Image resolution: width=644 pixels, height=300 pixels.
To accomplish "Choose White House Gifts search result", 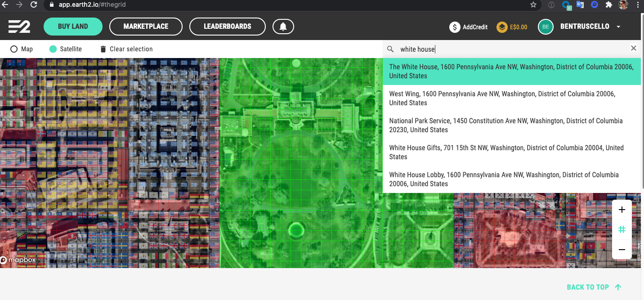I will (512, 152).
